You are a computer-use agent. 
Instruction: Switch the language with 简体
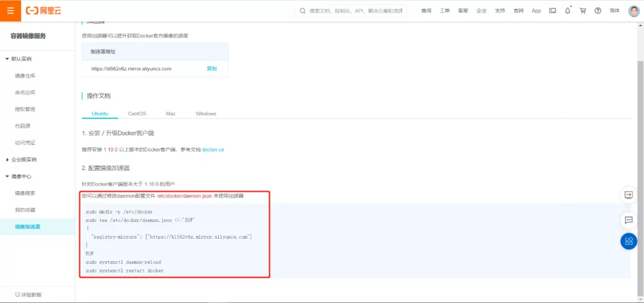(614, 11)
